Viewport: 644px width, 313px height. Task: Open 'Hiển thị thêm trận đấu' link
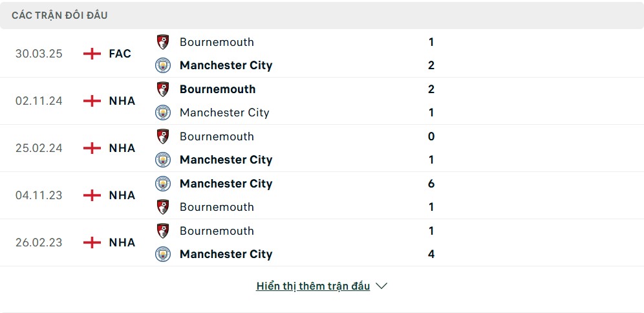tap(313, 286)
